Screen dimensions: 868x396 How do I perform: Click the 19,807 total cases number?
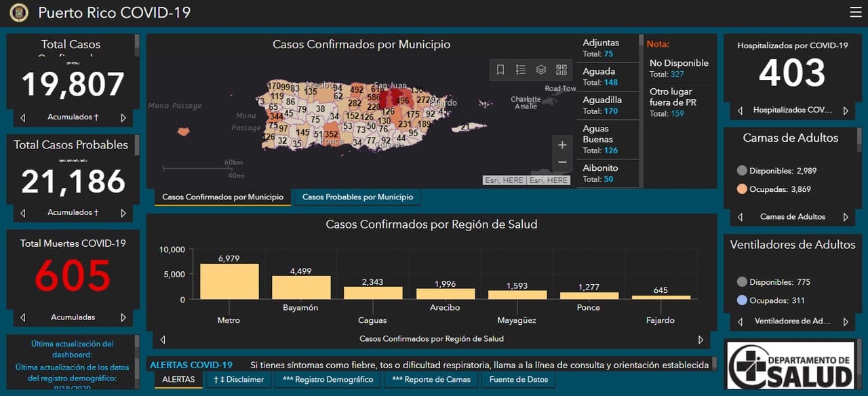click(73, 84)
